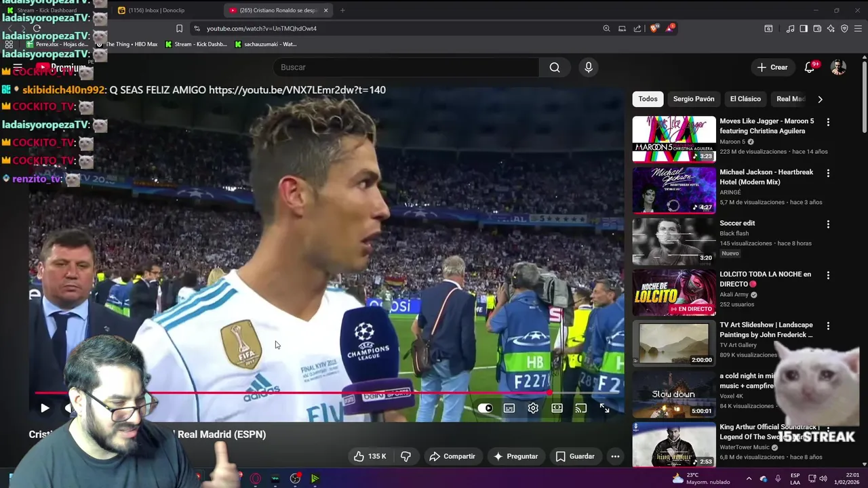Viewport: 868px width, 488px height.
Task: Open YouTube notifications bell
Action: 810,67
